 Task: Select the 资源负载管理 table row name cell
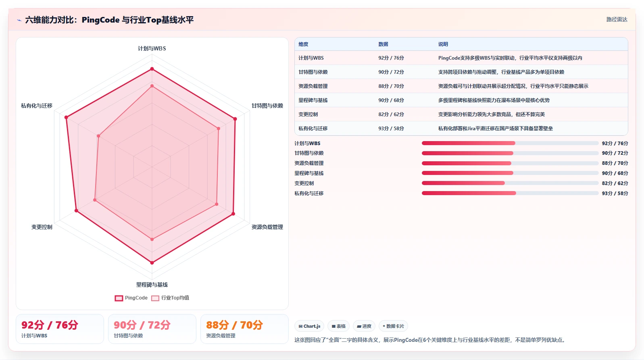pyautogui.click(x=313, y=86)
